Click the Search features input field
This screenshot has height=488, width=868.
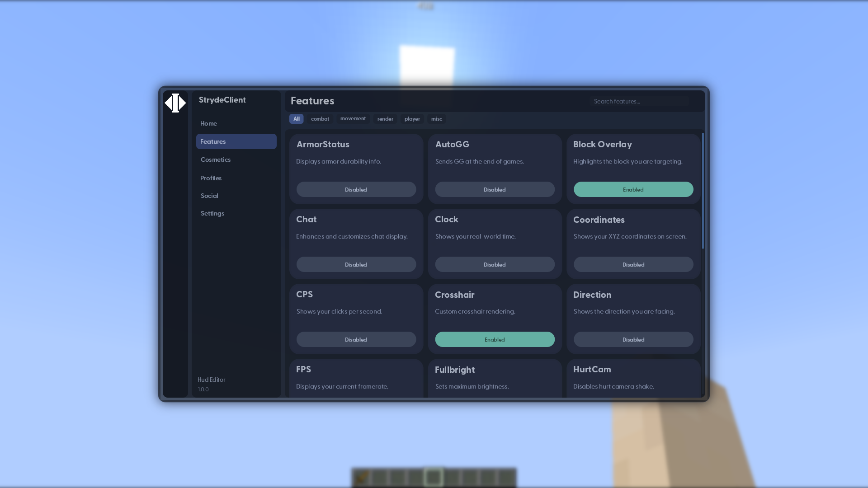point(639,101)
